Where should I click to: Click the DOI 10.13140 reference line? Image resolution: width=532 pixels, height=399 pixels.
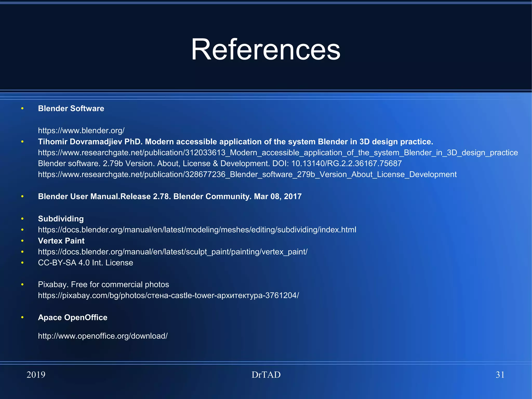[x=220, y=163]
